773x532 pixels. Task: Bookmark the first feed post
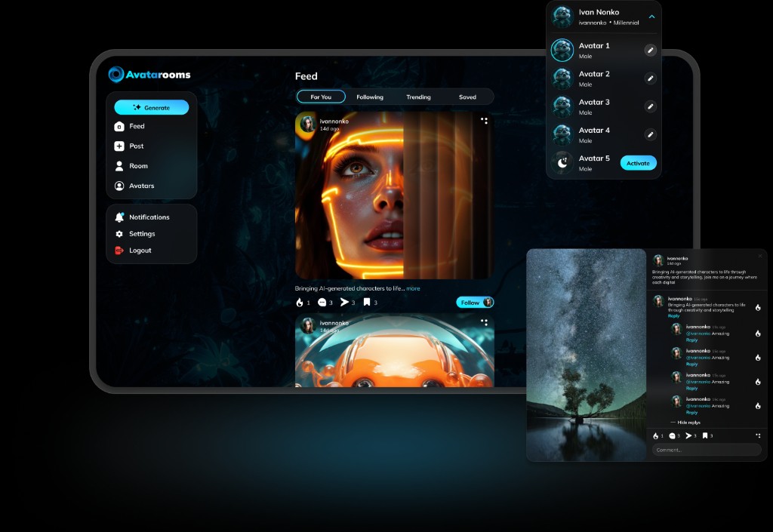(368, 302)
